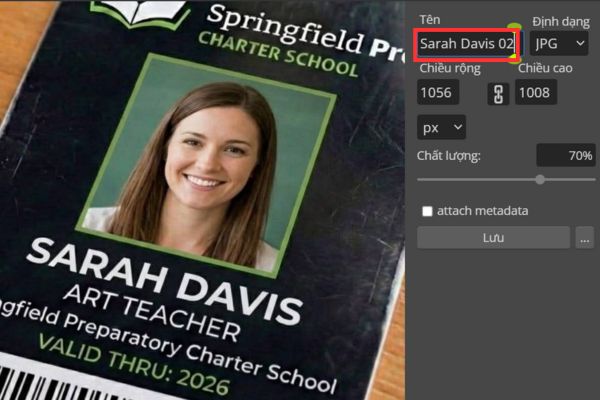The width and height of the screenshot is (600, 400).
Task: Save the image with the Lưu button
Action: pyautogui.click(x=493, y=238)
